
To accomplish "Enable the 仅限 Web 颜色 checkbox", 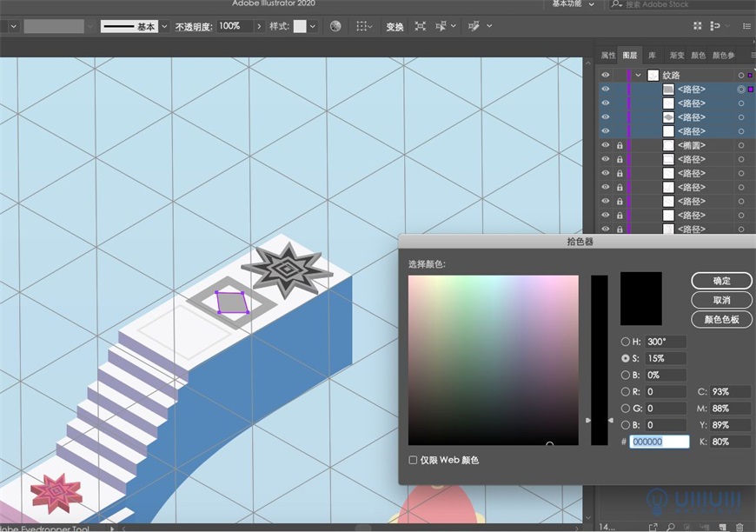I will (414, 462).
